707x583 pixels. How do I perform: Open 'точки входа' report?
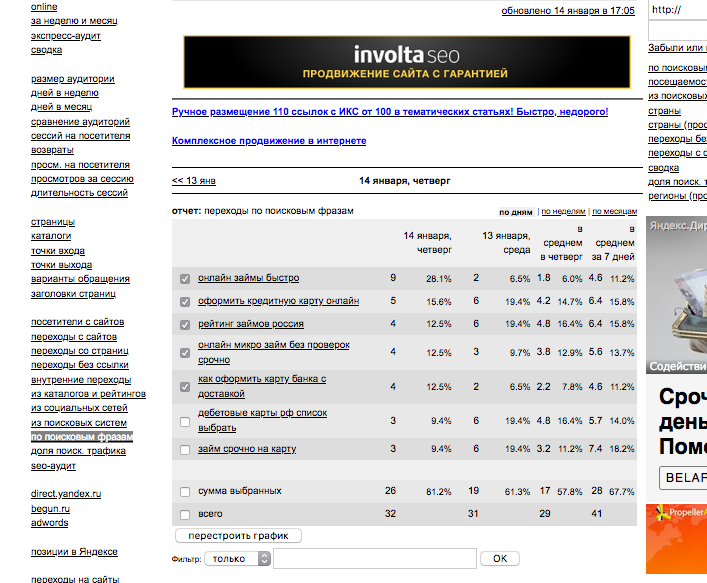(58, 251)
